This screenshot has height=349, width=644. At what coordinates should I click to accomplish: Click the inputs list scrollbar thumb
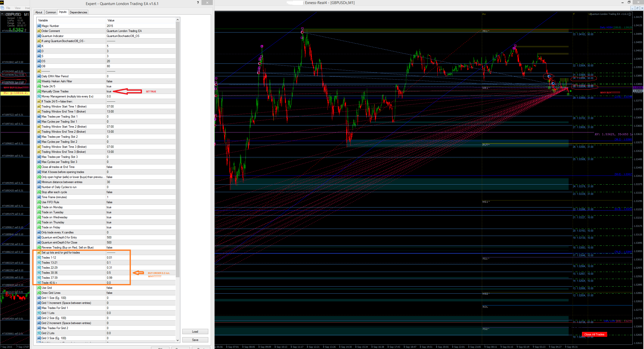tap(178, 149)
